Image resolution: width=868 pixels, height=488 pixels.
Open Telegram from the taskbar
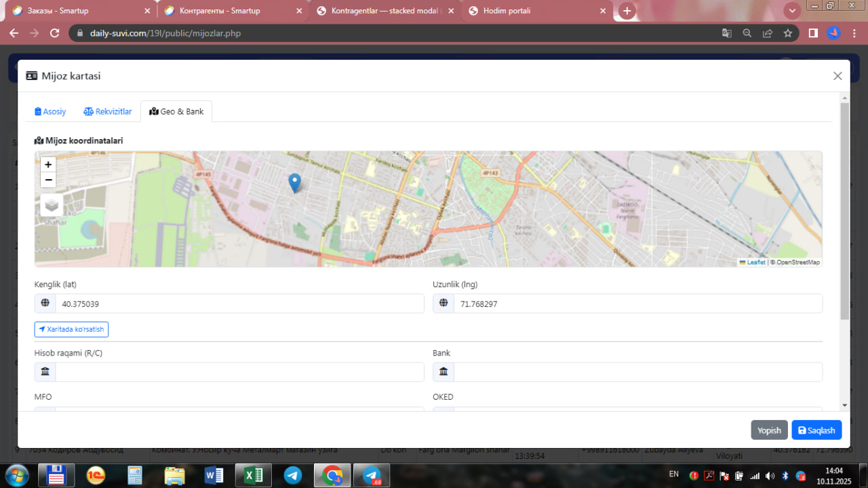pos(293,475)
